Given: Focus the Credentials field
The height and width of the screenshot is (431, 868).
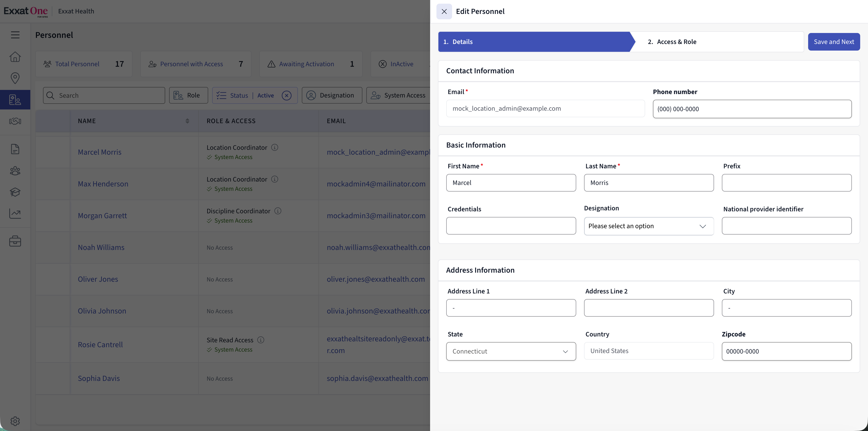Looking at the screenshot, I should [511, 226].
